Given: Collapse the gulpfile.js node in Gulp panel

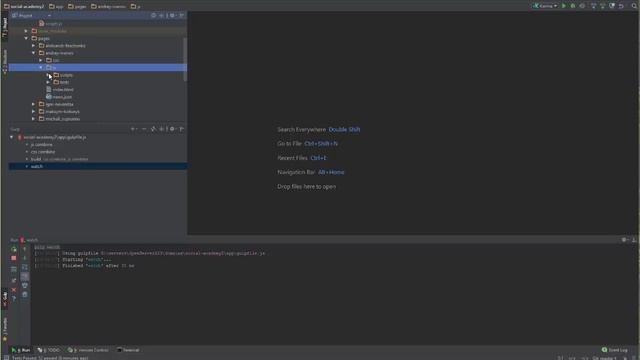Looking at the screenshot, I should click(12, 138).
